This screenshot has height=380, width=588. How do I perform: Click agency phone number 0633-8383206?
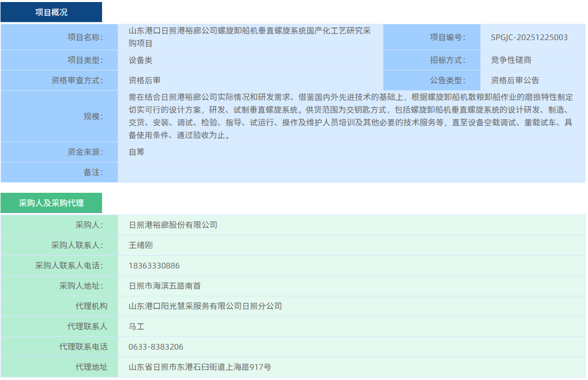pos(156,347)
